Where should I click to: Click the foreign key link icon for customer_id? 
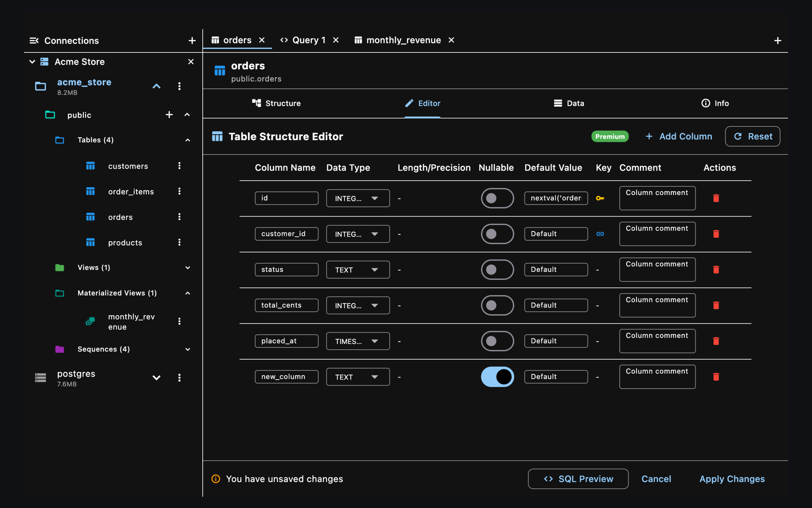[x=600, y=234]
